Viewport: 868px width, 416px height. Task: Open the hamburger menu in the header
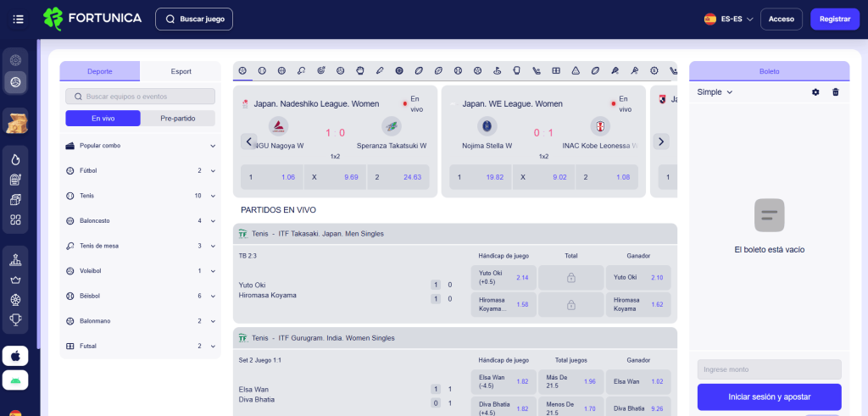coord(19,19)
